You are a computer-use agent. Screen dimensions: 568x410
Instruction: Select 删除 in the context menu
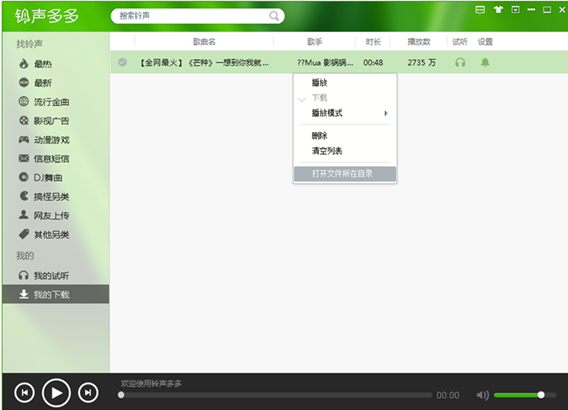coord(319,136)
